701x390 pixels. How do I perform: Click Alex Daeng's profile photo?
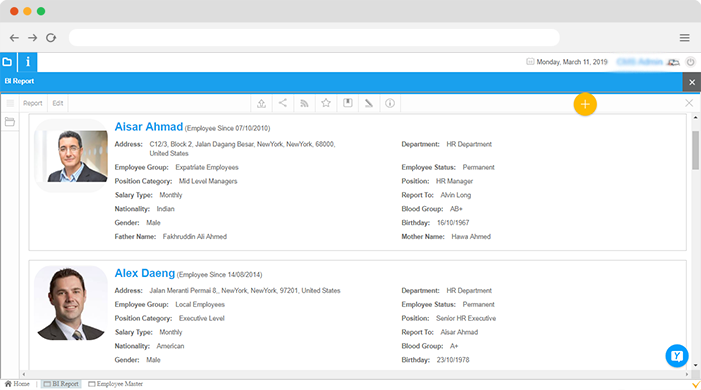coord(71,303)
